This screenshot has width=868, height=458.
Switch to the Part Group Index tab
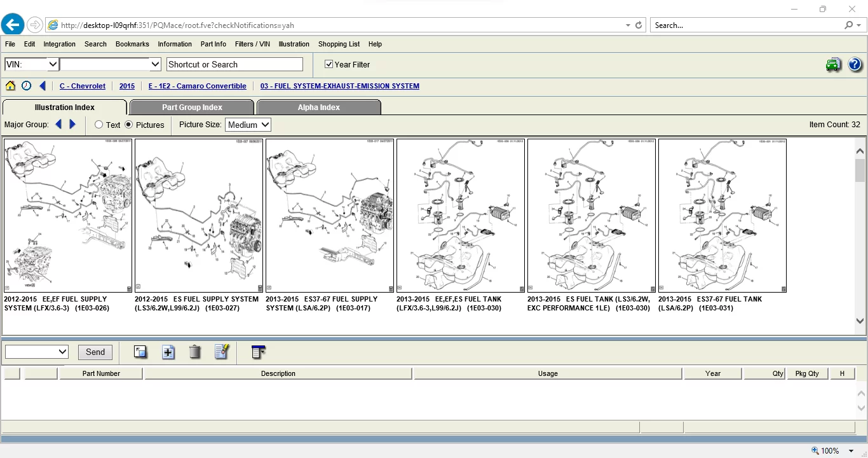pyautogui.click(x=192, y=108)
